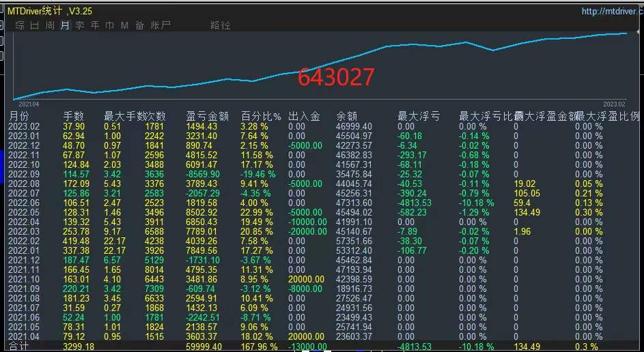Image resolution: width=644 pixels, height=352 pixels.
Task: Open the http://mtdriver link
Action: click(x=613, y=12)
